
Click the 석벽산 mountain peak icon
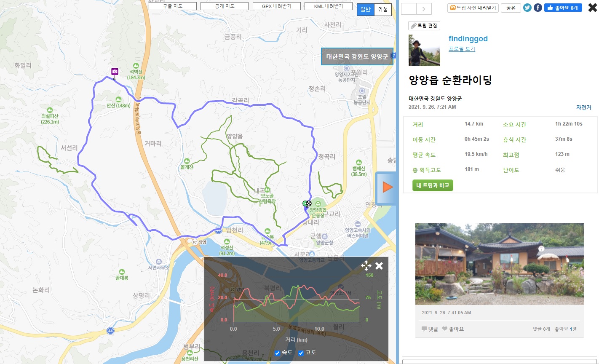[136, 66]
